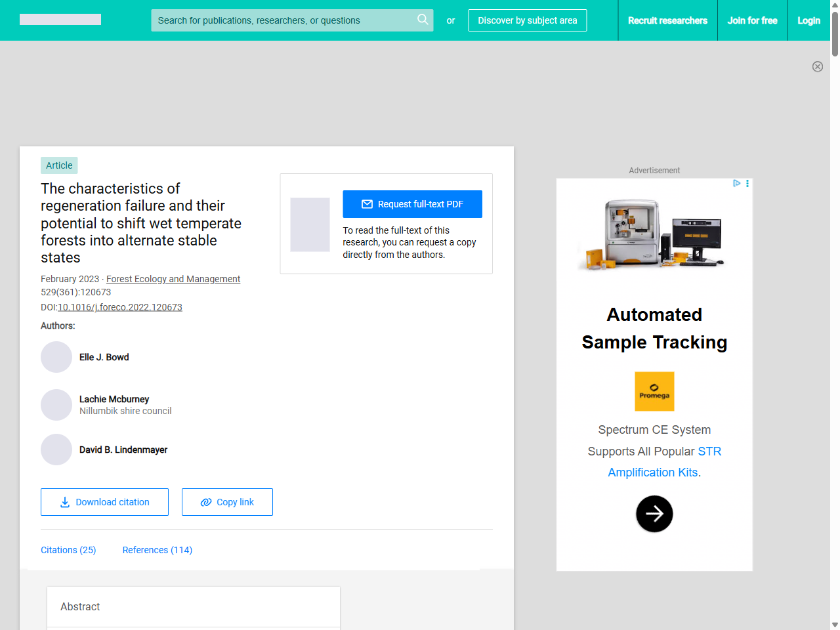The height and width of the screenshot is (630, 840).
Task: Click Elle J. Bowd avatar
Action: [56, 357]
